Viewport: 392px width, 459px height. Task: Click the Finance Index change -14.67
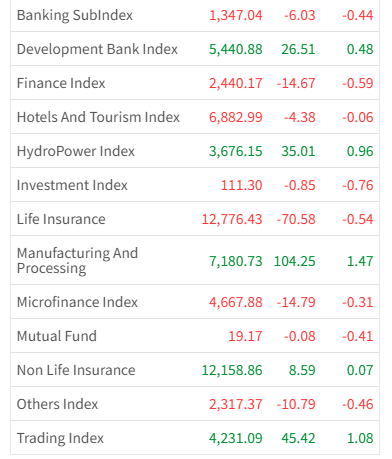click(296, 83)
